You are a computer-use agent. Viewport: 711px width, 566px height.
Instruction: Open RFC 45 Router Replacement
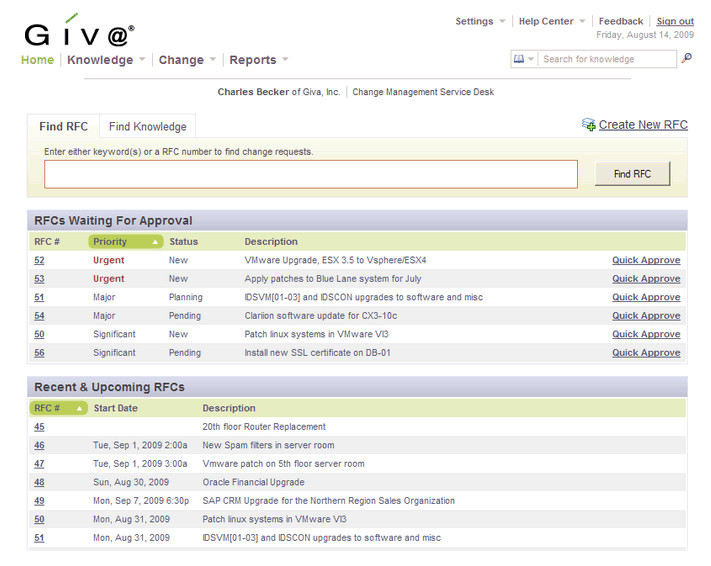pyautogui.click(x=39, y=427)
